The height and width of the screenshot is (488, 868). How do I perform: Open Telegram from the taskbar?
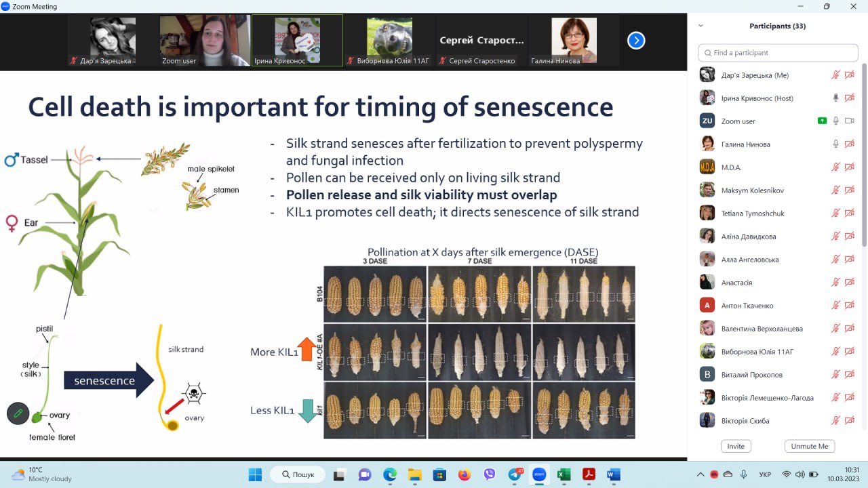pos(515,474)
